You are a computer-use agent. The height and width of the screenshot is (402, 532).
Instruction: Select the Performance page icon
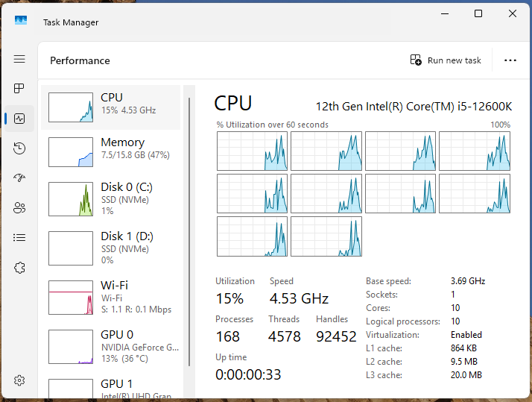point(19,119)
